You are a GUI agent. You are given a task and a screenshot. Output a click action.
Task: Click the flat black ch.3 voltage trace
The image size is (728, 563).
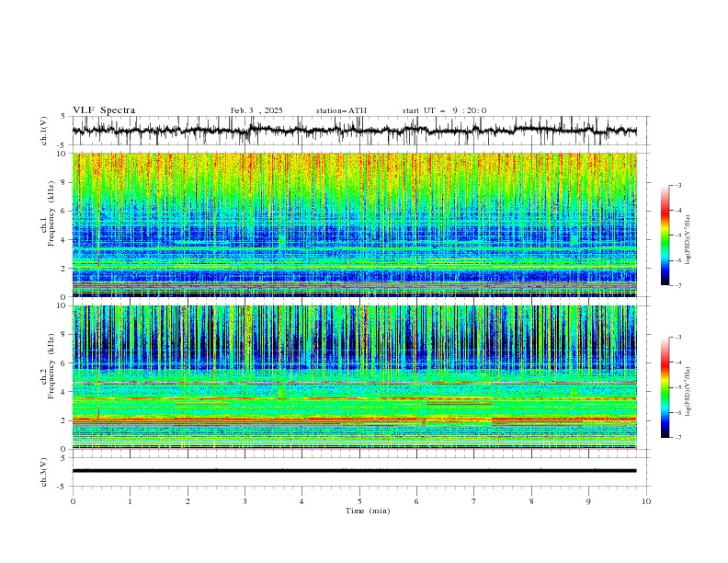pos(354,471)
